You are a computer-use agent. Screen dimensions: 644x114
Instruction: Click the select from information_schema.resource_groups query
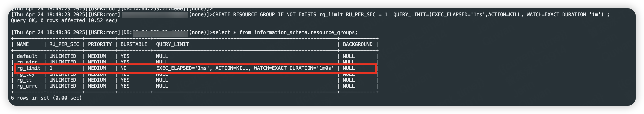coord(285,33)
